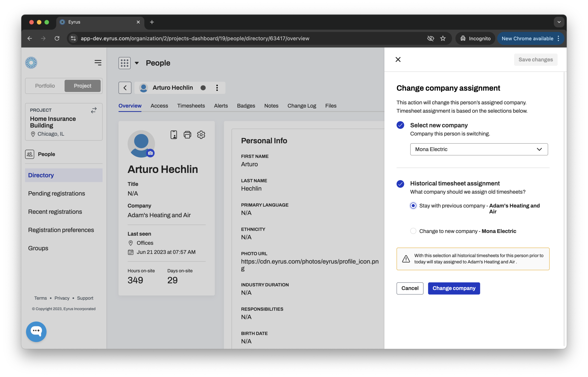Image resolution: width=588 pixels, height=377 pixels.
Task: Click the photo URL text
Action: click(310, 265)
